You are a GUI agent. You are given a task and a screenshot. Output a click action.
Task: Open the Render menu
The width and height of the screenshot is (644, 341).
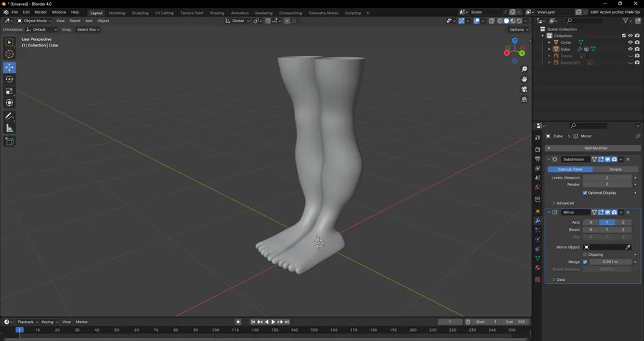point(41,12)
